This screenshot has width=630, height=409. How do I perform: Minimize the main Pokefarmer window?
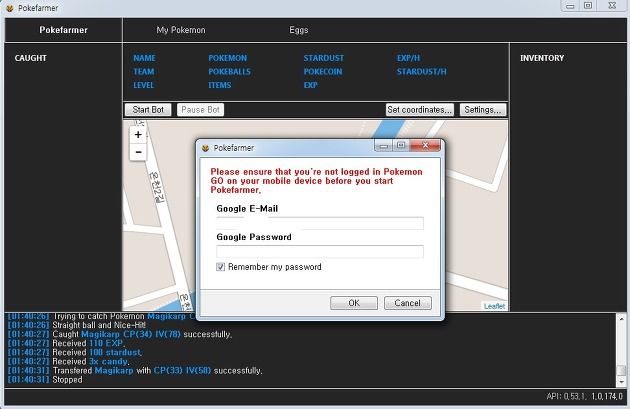570,6
